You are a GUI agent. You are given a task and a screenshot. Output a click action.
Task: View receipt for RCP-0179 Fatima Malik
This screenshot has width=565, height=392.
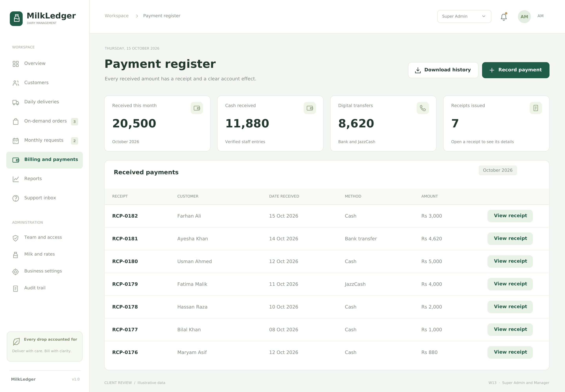510,284
